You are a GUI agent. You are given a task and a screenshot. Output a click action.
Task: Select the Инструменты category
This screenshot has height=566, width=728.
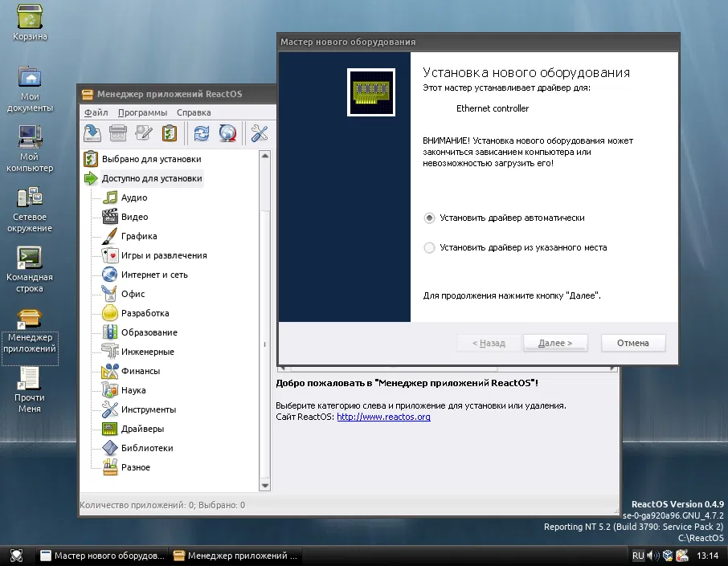pos(149,409)
